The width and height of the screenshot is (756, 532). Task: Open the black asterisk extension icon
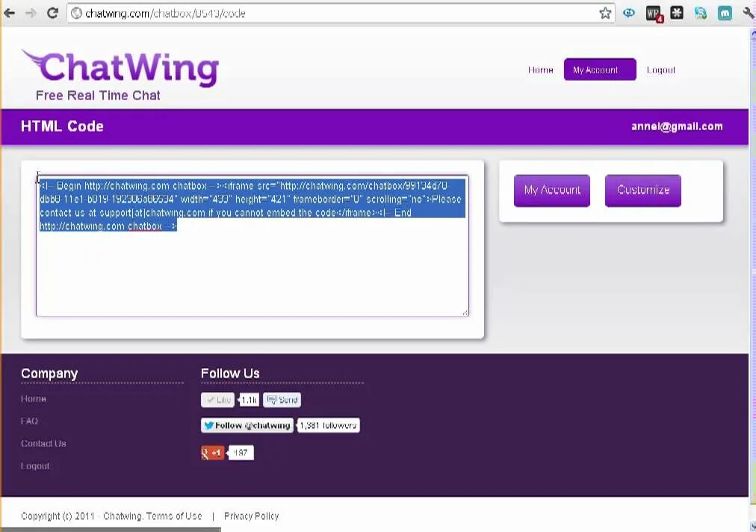click(x=677, y=13)
